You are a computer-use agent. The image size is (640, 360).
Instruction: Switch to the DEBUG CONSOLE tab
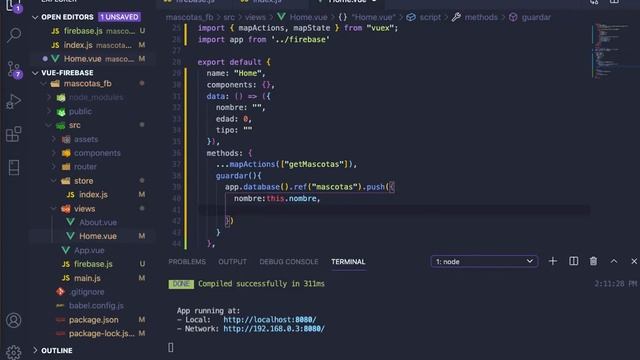pyautogui.click(x=289, y=262)
